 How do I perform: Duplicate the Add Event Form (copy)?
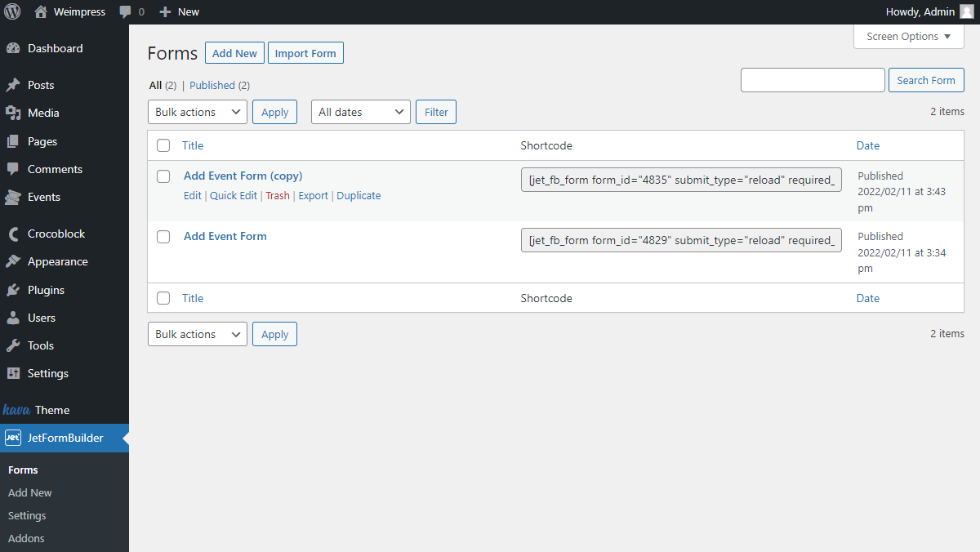point(359,195)
